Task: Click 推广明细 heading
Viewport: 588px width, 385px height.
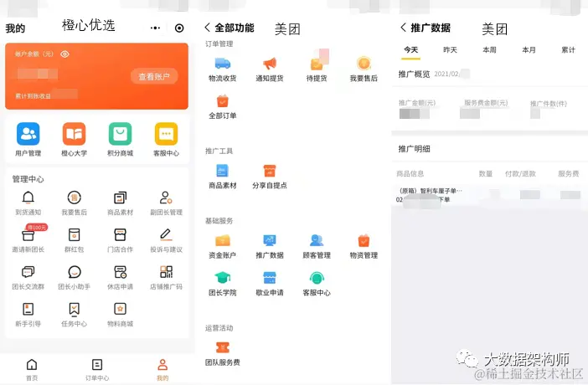Action: [415, 149]
